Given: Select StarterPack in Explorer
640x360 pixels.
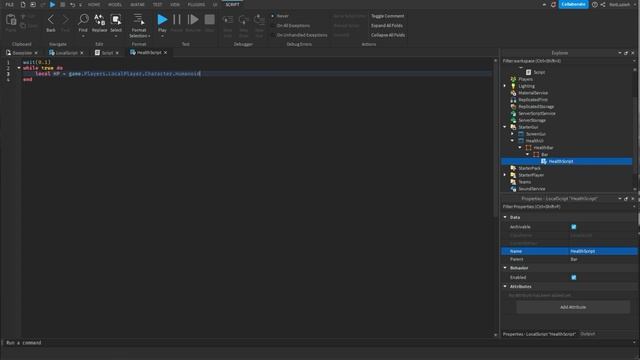Looking at the screenshot, I should (529, 168).
